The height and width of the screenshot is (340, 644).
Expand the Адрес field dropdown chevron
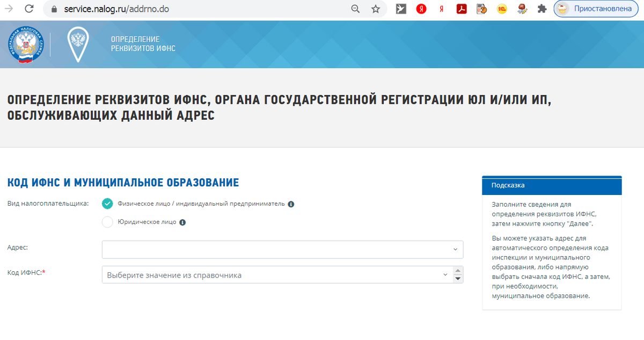click(x=455, y=250)
